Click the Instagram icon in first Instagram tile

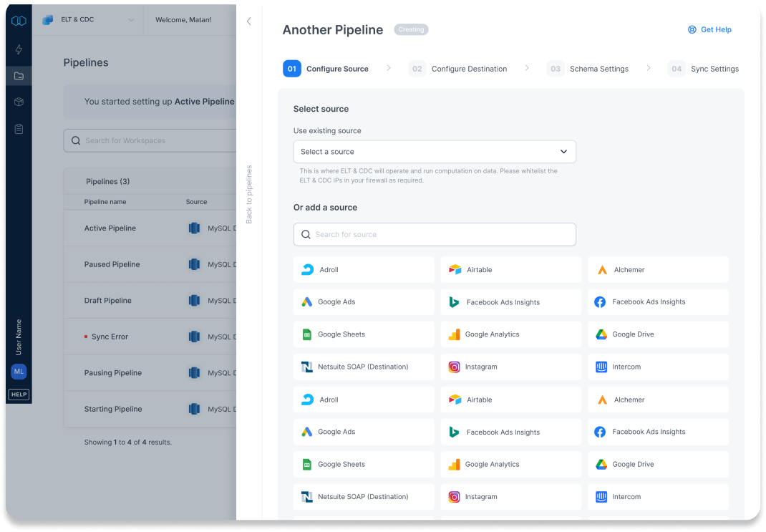tap(454, 367)
